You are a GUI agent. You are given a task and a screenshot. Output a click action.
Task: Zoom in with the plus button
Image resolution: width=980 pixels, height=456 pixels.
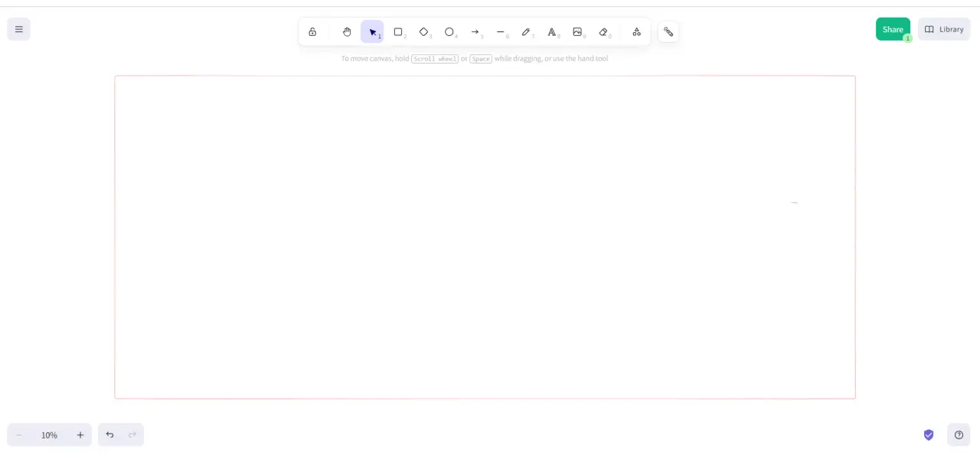pyautogui.click(x=80, y=435)
